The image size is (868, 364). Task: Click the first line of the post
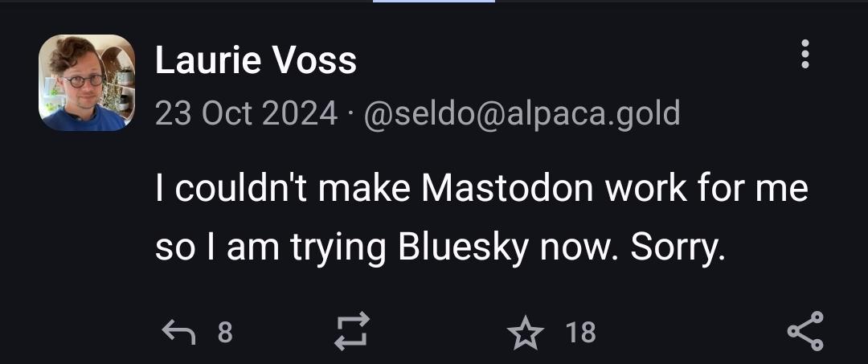(481, 189)
